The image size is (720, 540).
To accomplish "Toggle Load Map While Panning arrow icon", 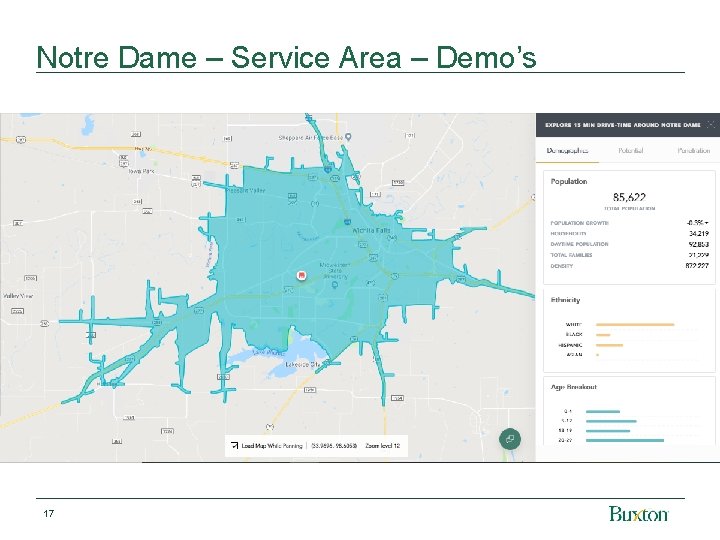I will point(234,445).
